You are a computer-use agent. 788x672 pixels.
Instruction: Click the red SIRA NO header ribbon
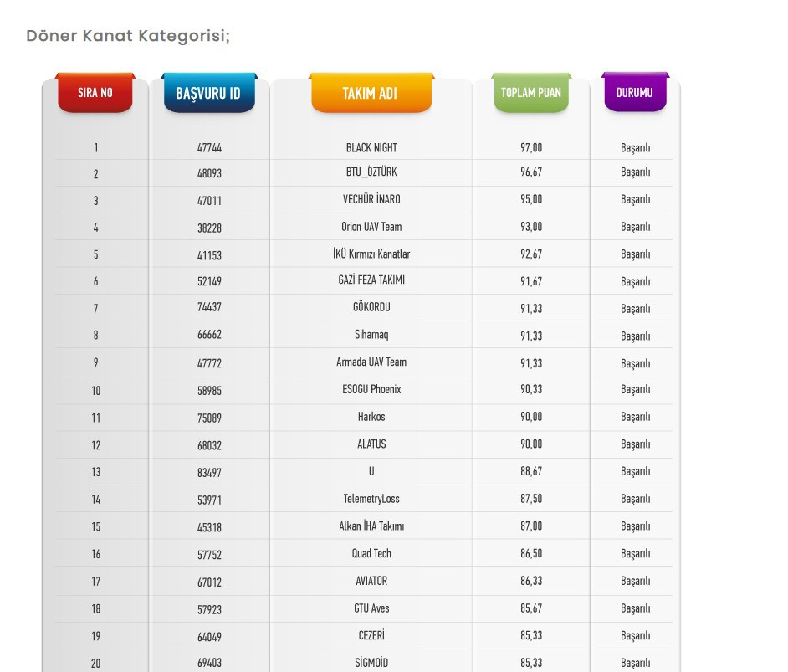(95, 93)
